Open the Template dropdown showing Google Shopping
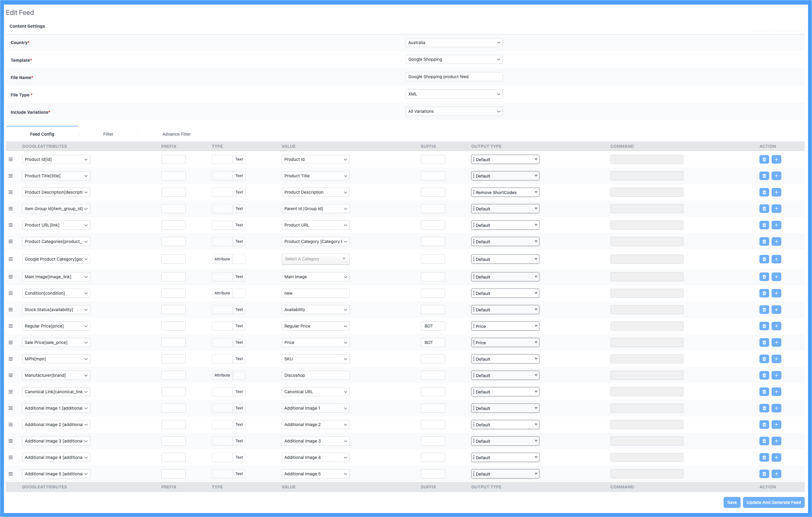Viewport: 812px width, 517px height. (454, 59)
